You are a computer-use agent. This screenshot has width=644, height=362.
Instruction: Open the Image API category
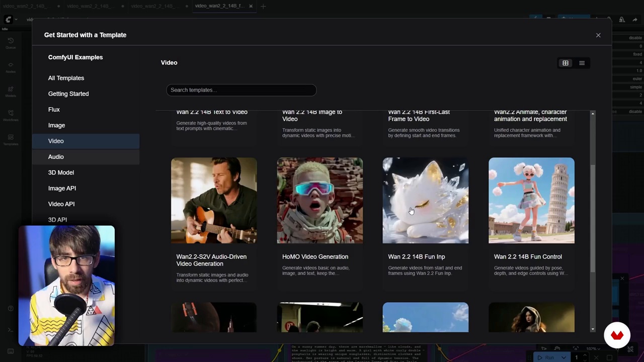62,188
